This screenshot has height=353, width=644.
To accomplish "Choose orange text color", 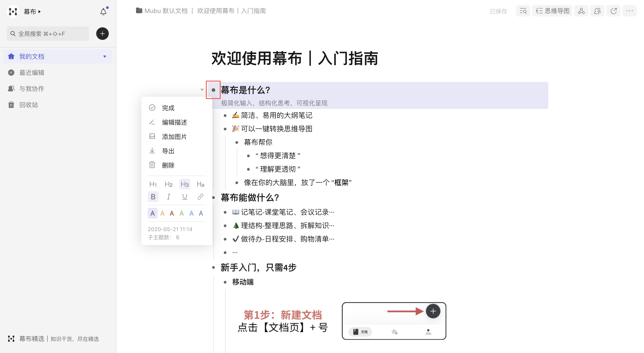I will [162, 213].
